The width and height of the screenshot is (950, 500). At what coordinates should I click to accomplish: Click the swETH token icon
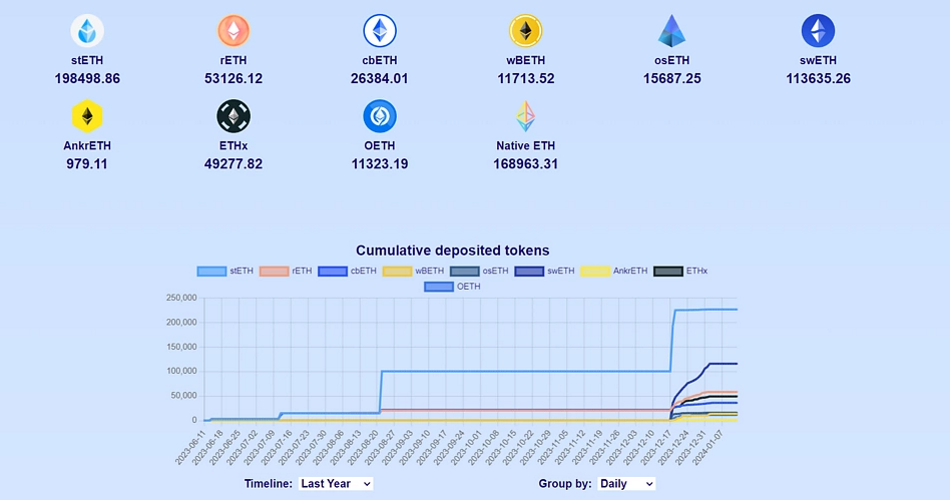818,30
